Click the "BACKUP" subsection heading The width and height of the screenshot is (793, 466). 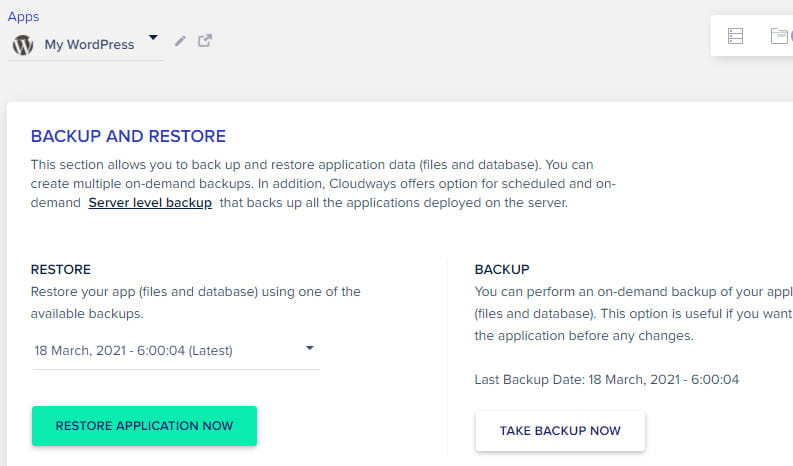tap(502, 269)
